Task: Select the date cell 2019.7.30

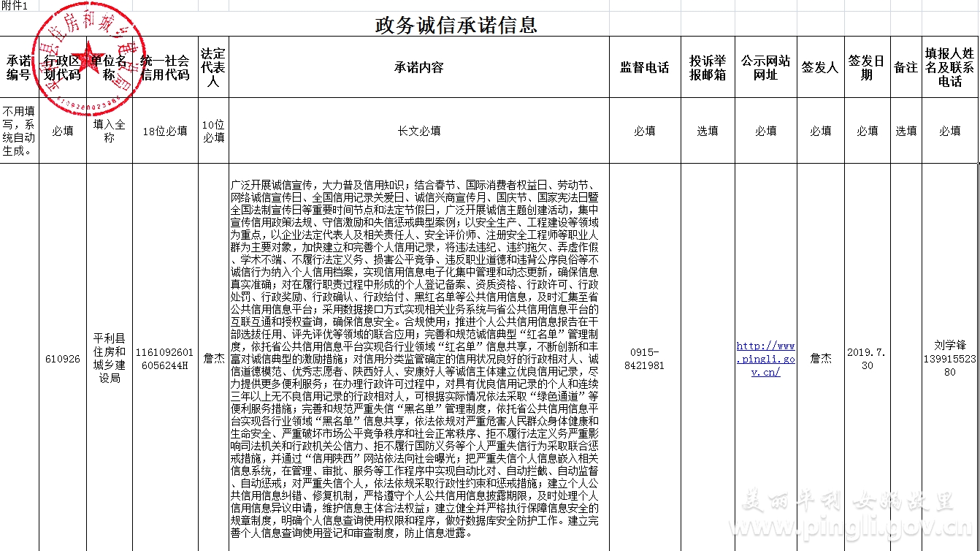Action: (x=867, y=359)
